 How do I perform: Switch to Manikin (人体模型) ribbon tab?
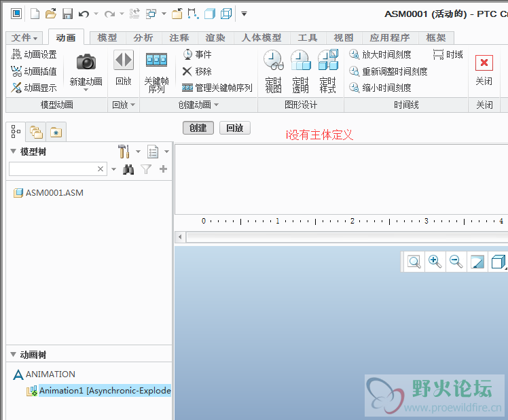point(261,37)
